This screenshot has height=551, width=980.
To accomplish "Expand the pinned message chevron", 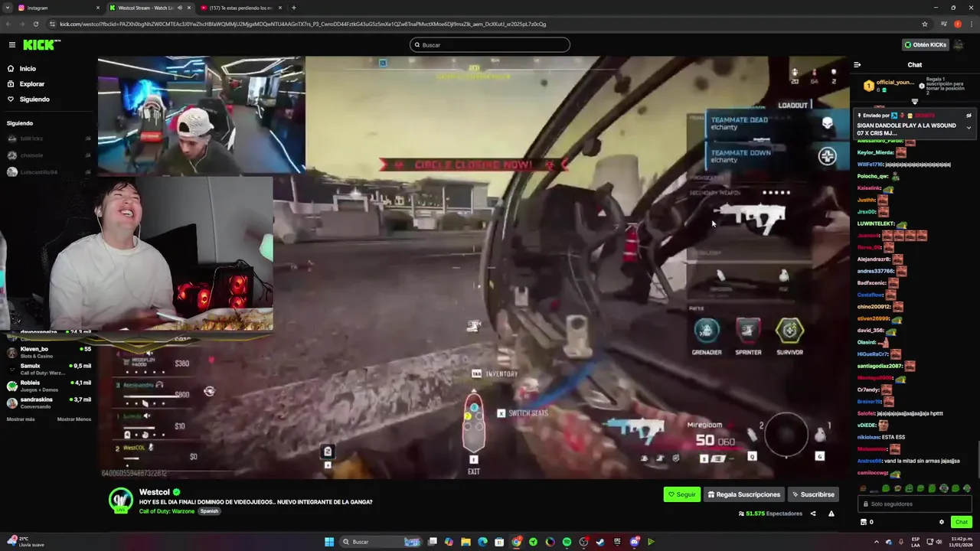I will 969,128.
